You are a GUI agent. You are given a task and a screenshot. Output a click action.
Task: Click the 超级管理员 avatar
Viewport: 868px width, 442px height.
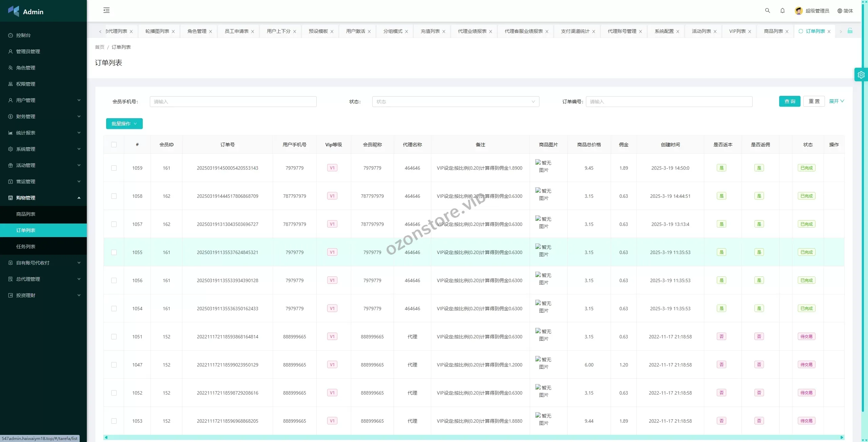[798, 11]
